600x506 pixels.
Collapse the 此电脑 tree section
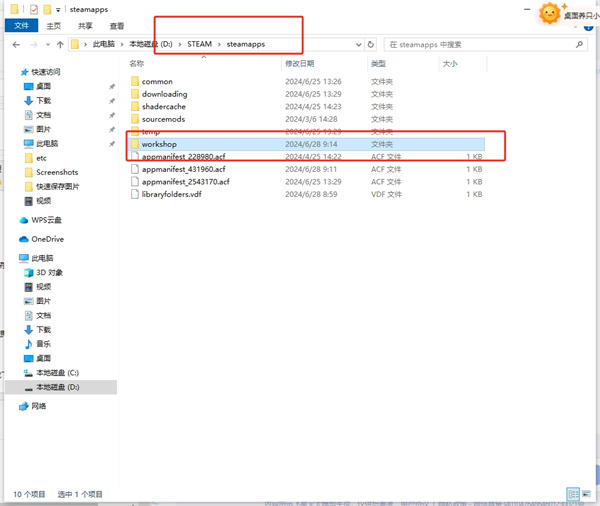pos(11,258)
